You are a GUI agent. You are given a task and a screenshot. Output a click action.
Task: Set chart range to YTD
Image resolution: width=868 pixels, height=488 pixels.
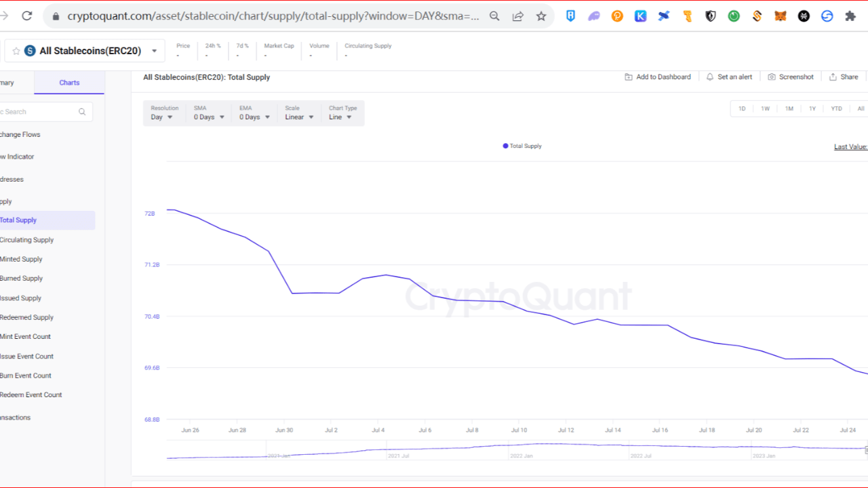pyautogui.click(x=836, y=108)
